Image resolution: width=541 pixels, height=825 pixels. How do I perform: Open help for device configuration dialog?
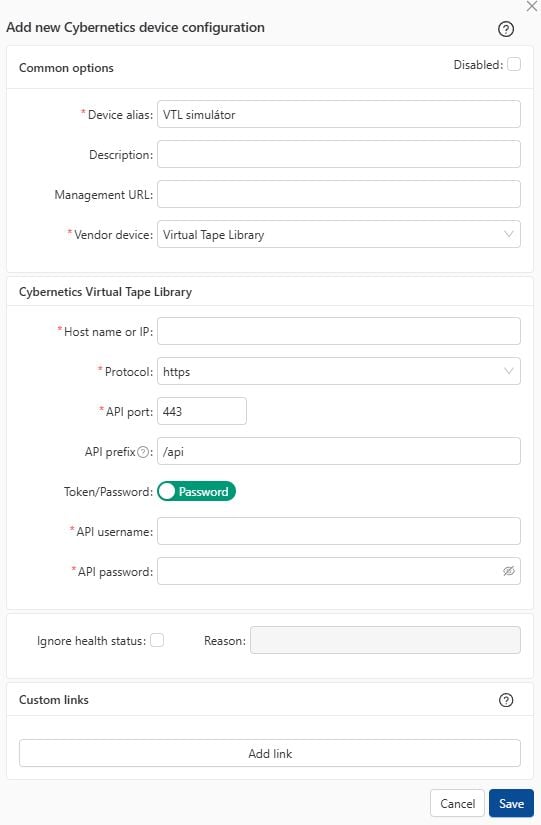[x=506, y=29]
